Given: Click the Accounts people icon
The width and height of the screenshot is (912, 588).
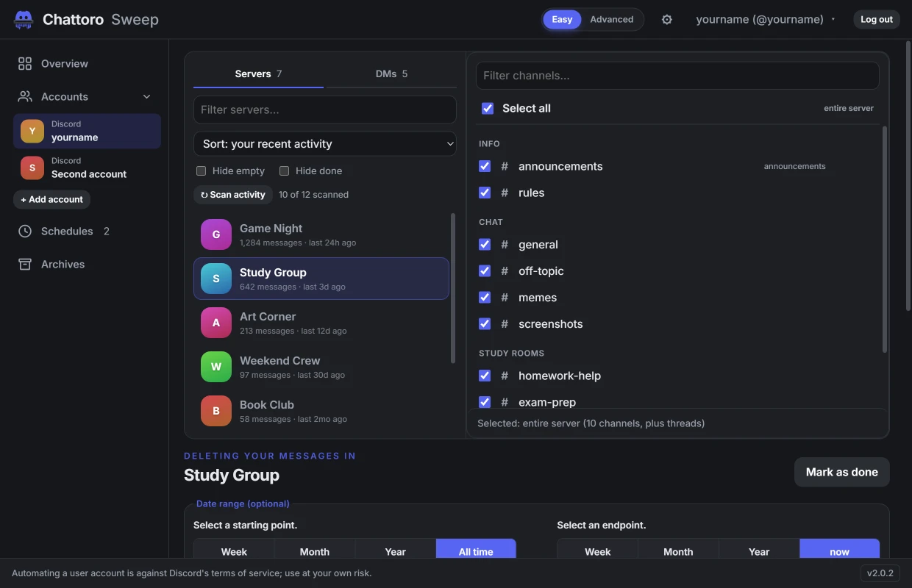Looking at the screenshot, I should 25,97.
